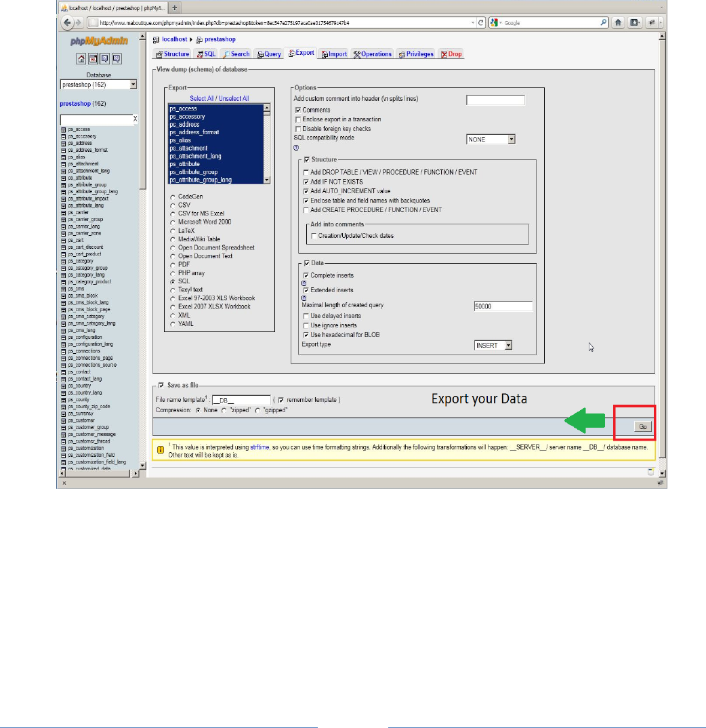706x728 pixels.
Task: Check Add DROP TABLE / VIEW option
Action: (306, 172)
